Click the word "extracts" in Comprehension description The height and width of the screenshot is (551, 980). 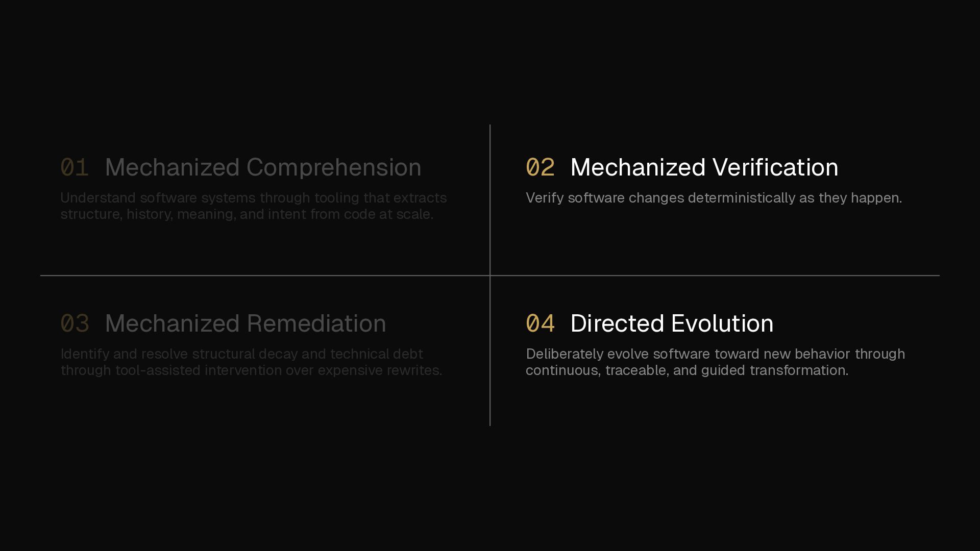pos(420,198)
